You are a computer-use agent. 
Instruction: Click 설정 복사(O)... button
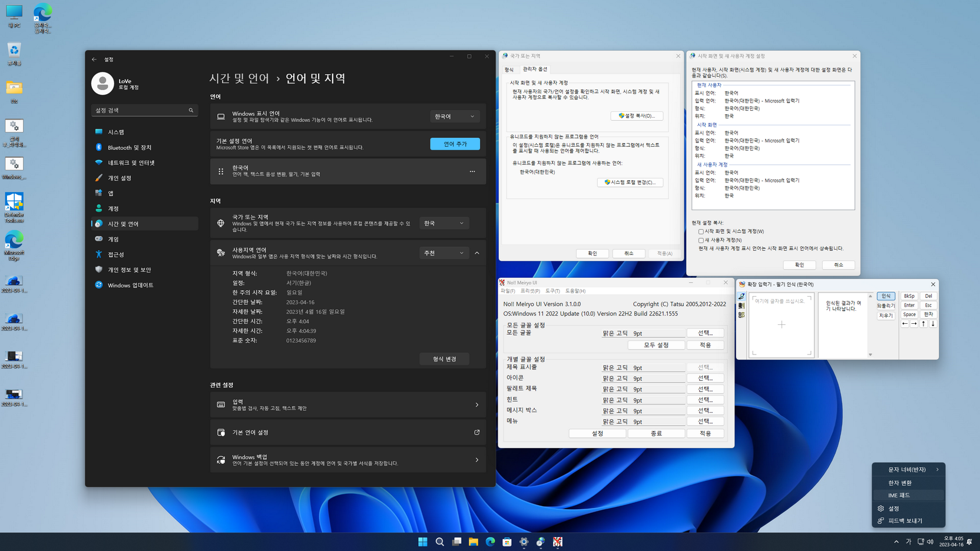click(x=637, y=116)
